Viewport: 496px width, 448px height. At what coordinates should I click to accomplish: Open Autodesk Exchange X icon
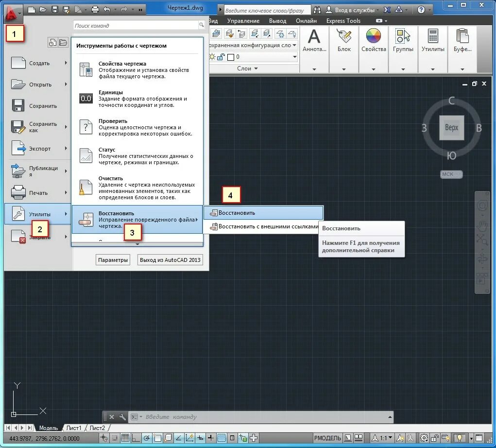pos(387,10)
